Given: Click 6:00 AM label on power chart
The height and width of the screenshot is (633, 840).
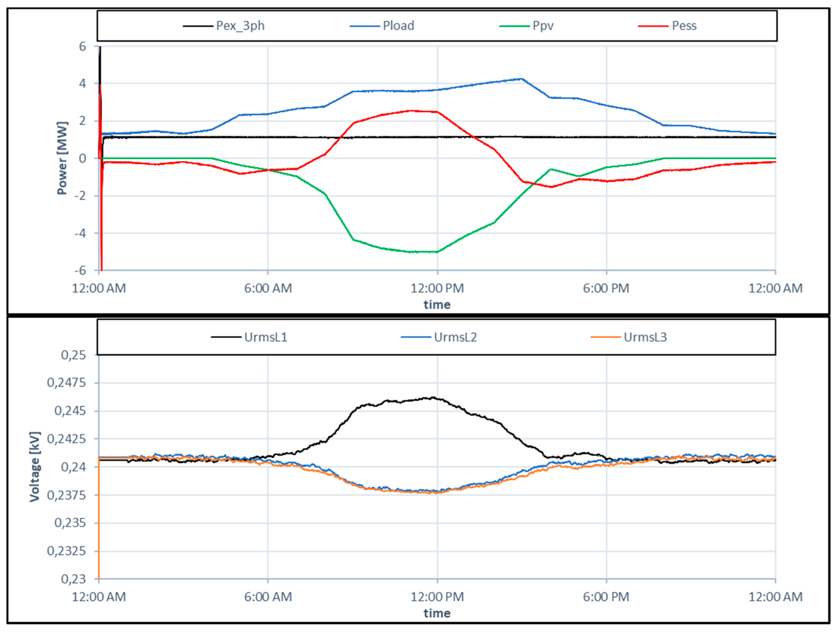Looking at the screenshot, I should tap(268, 288).
